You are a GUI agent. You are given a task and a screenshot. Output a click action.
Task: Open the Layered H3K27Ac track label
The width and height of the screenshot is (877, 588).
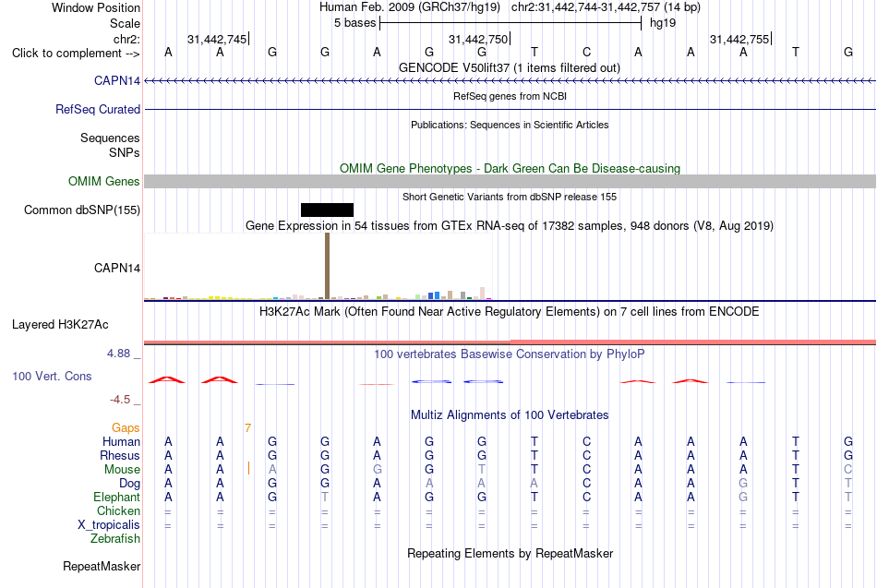[60, 325]
